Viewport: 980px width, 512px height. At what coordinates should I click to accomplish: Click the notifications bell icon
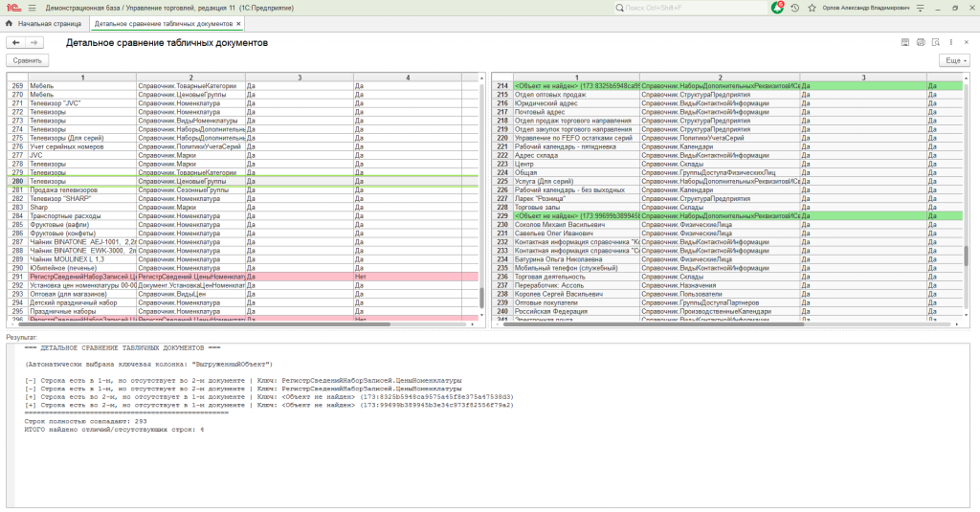pos(777,7)
